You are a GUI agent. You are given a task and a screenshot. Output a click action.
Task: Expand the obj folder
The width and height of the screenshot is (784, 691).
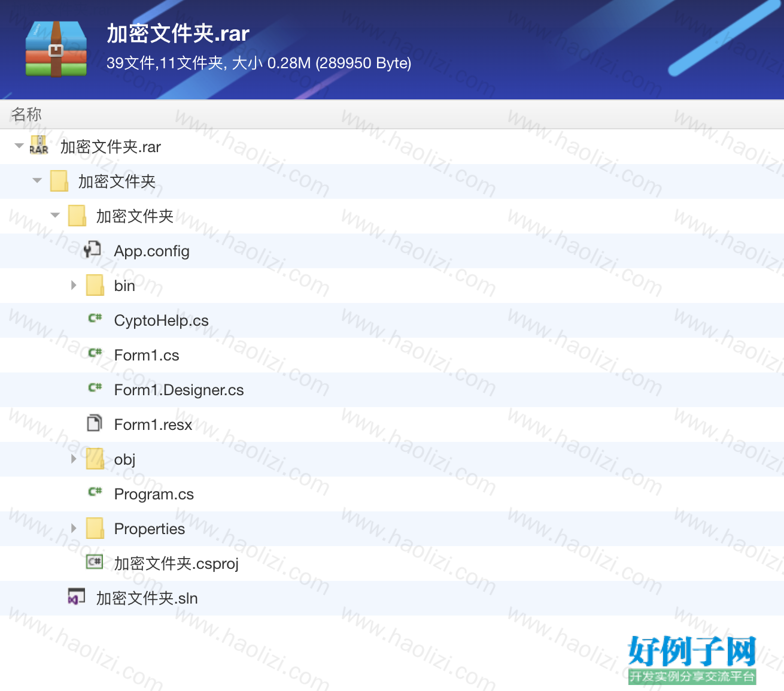tap(74, 459)
